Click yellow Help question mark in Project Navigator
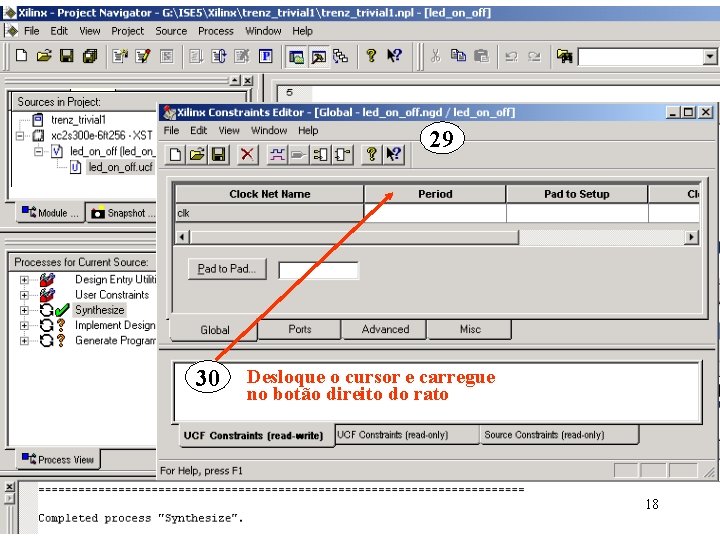The height and width of the screenshot is (540, 720). (x=371, y=56)
